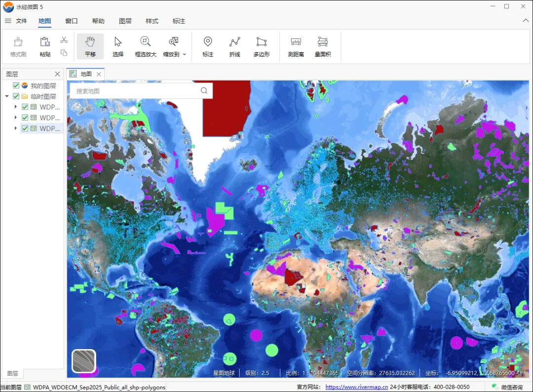Viewport: 533px width, 392px height.
Task: Open the 测距离 distance measure tool
Action: pos(296,46)
